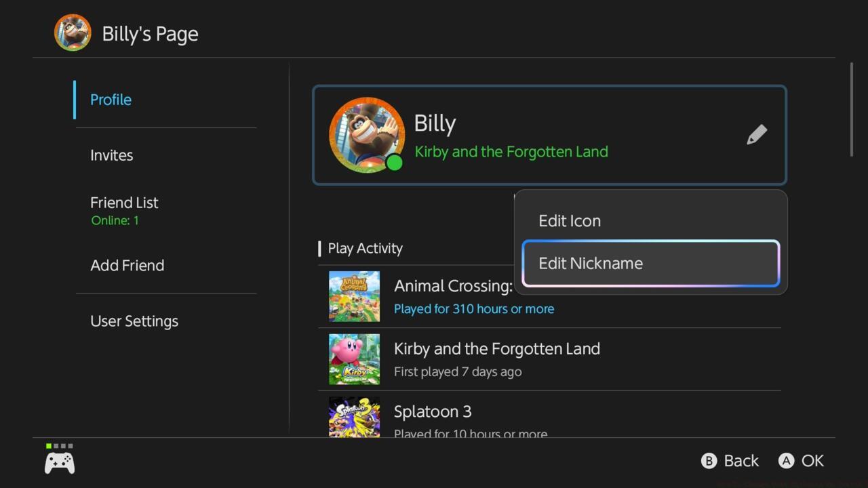
Task: Choose Edit Icon from the context menu
Action: [570, 220]
